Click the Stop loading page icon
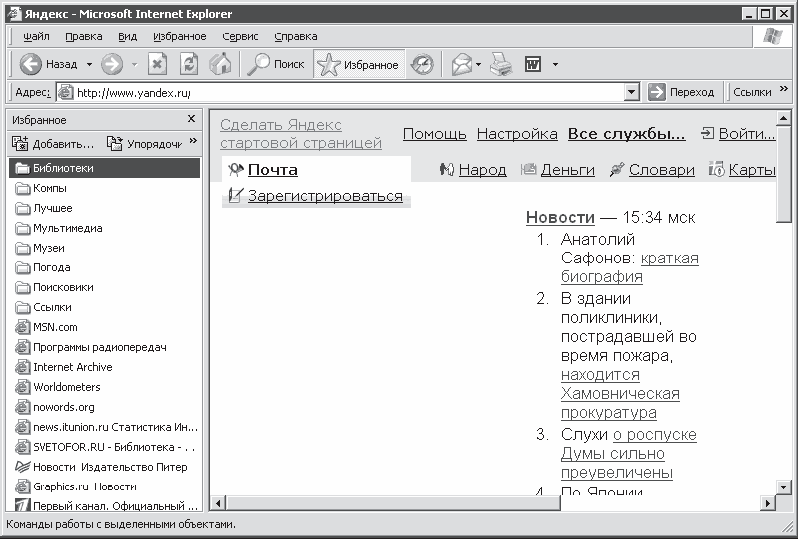 [157, 64]
